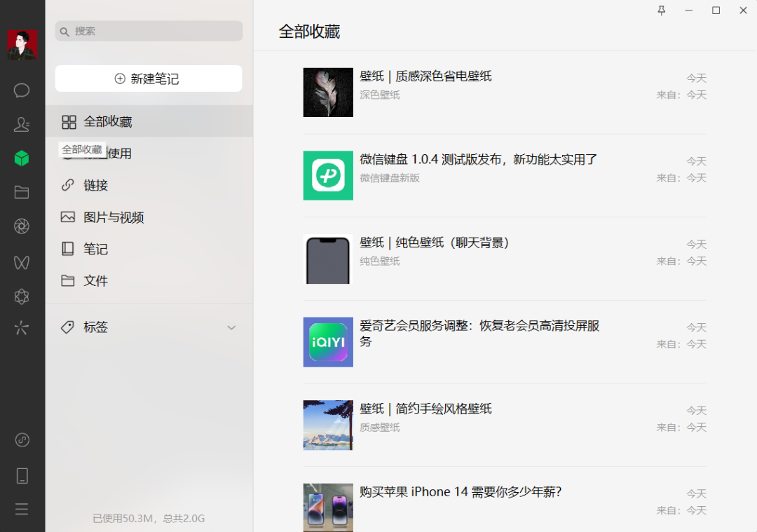This screenshot has height=532, width=757.
Task: Select the 笔记 category
Action: coord(149,249)
